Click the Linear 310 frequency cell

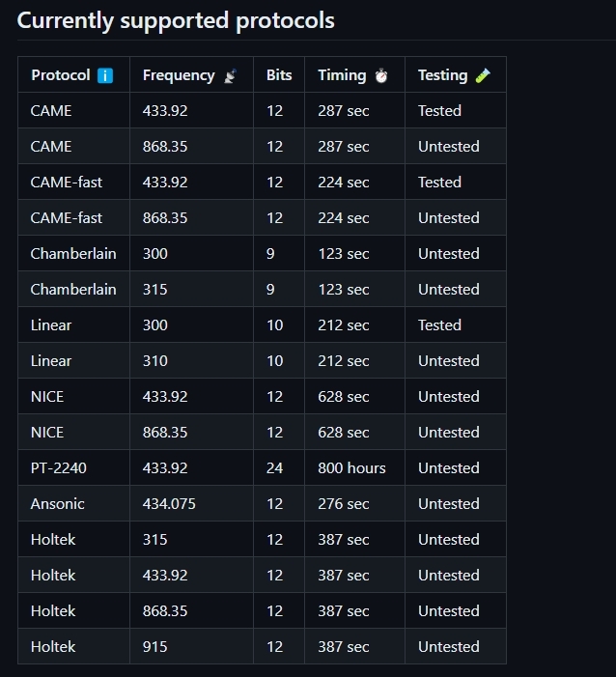(x=192, y=360)
